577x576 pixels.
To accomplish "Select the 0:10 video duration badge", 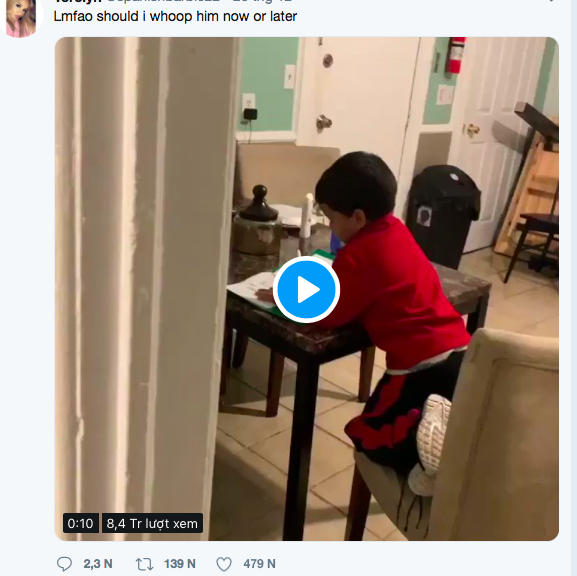I will 81,523.
